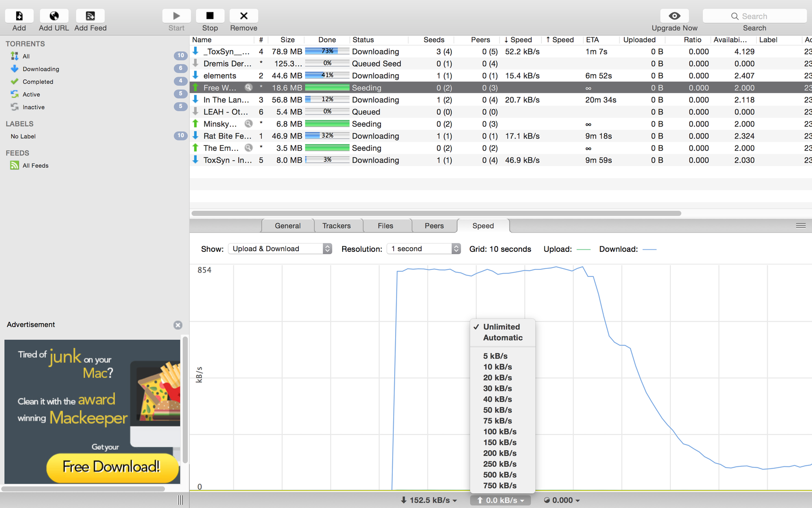Click the Add Feed RSS icon
Screen dimensions: 812x508
point(90,16)
